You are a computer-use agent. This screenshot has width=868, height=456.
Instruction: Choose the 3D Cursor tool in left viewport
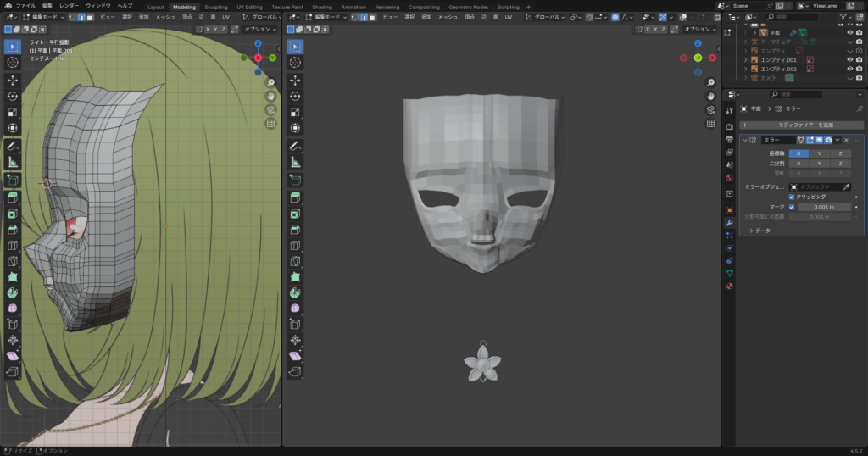13,63
